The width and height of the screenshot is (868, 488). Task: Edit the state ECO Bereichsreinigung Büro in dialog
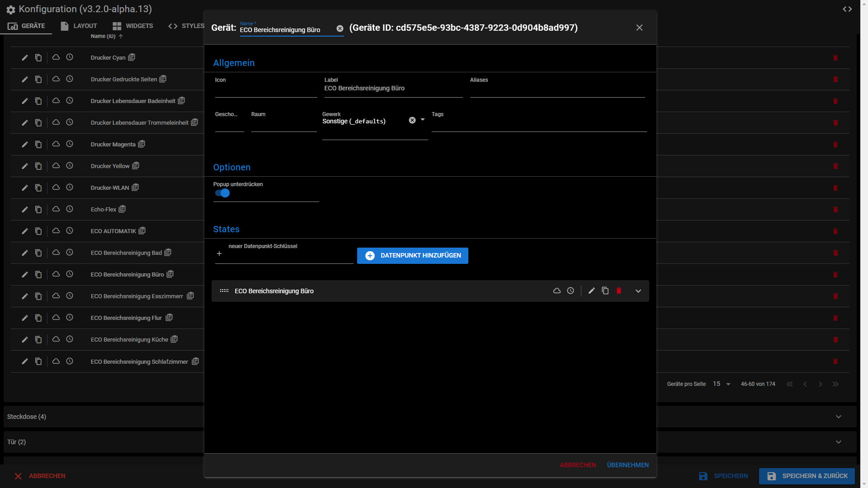(591, 291)
